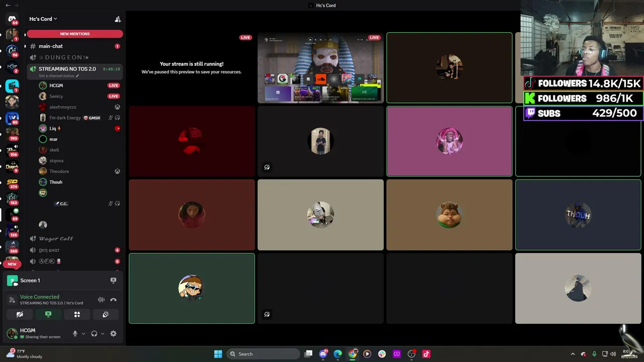Watch Senicy's live stream badge

tap(114, 96)
